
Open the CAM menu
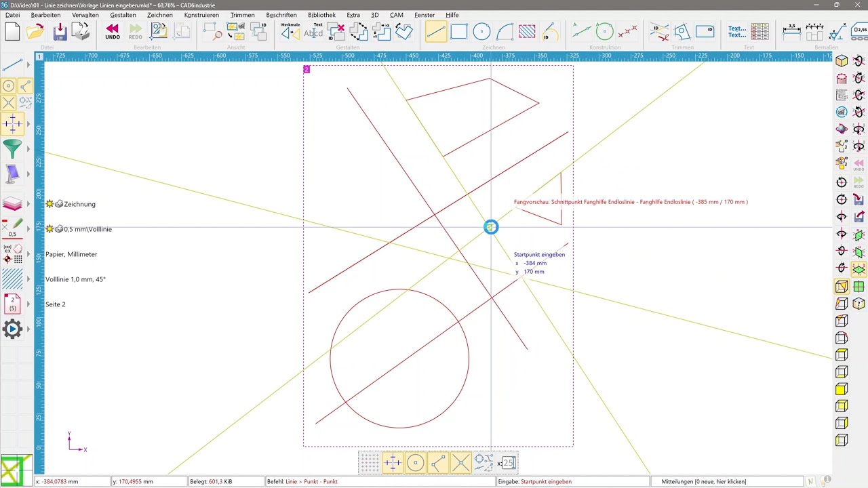pyautogui.click(x=397, y=15)
